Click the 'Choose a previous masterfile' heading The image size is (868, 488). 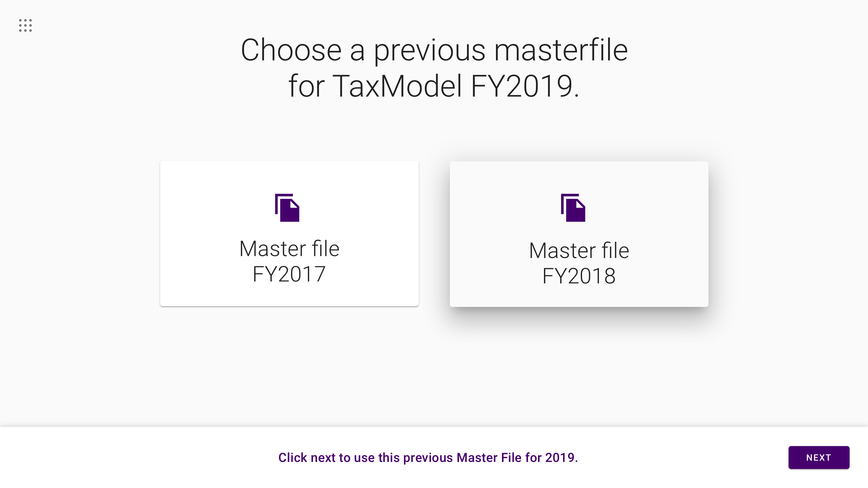(x=434, y=50)
